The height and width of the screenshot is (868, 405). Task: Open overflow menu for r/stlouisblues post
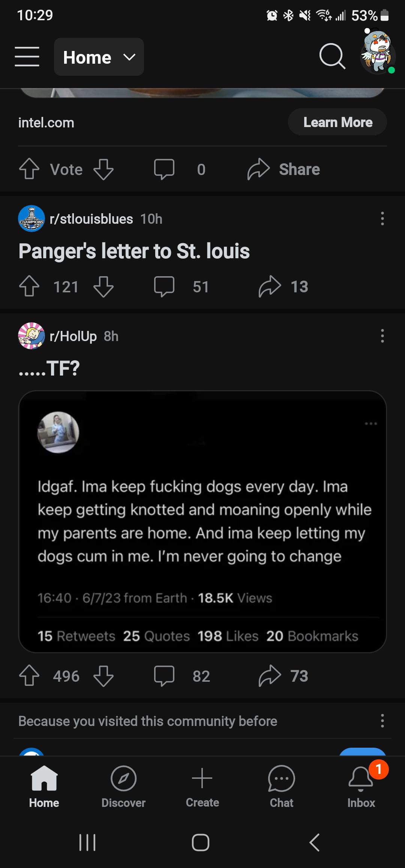[382, 218]
